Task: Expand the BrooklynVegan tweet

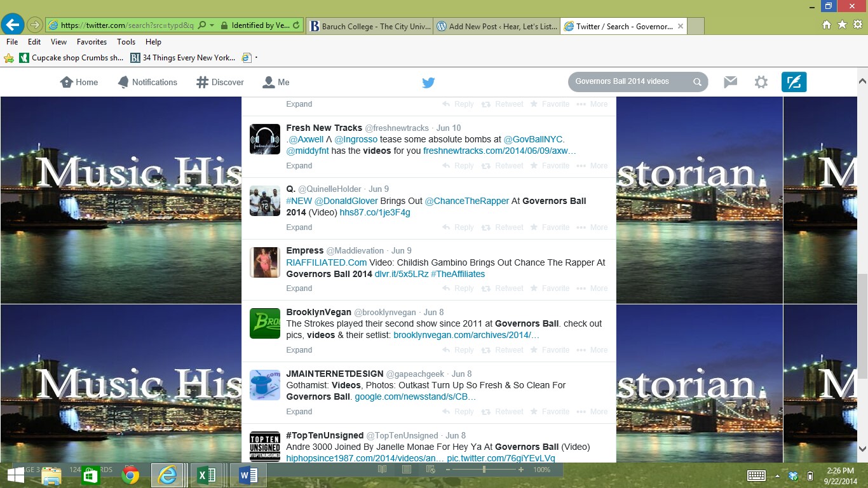Action: pyautogui.click(x=299, y=350)
